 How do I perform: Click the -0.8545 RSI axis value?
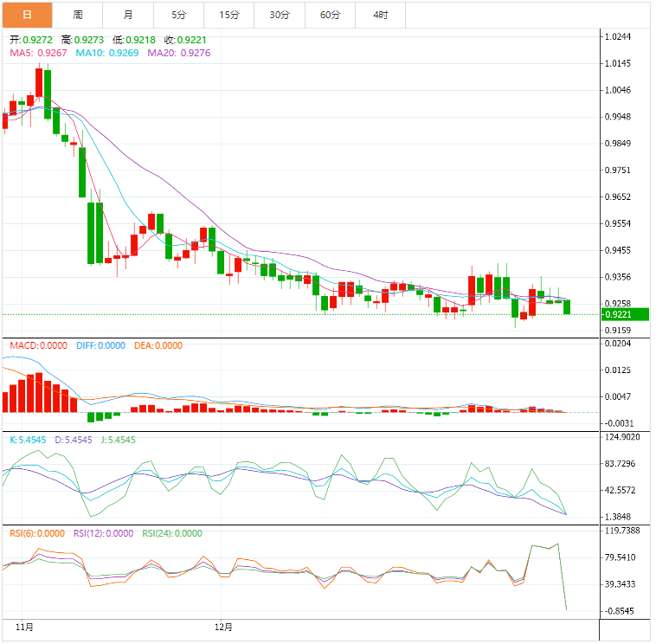pos(621,612)
